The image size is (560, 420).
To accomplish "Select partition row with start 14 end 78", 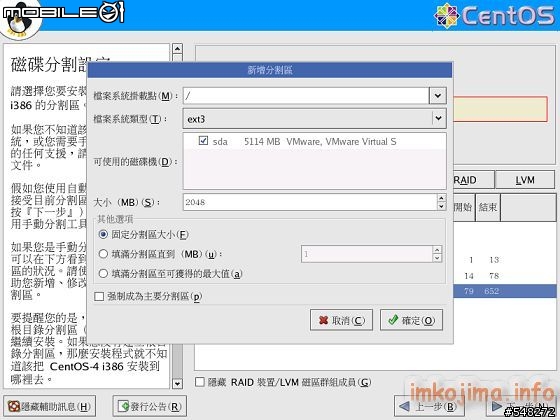I will (x=505, y=276).
